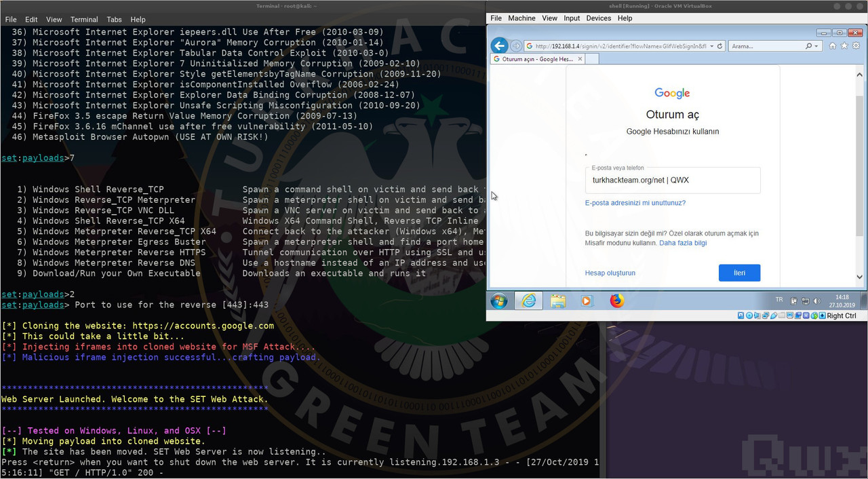Open Windows Explorer folder taskbar icon
This screenshot has height=479, width=868.
(558, 301)
